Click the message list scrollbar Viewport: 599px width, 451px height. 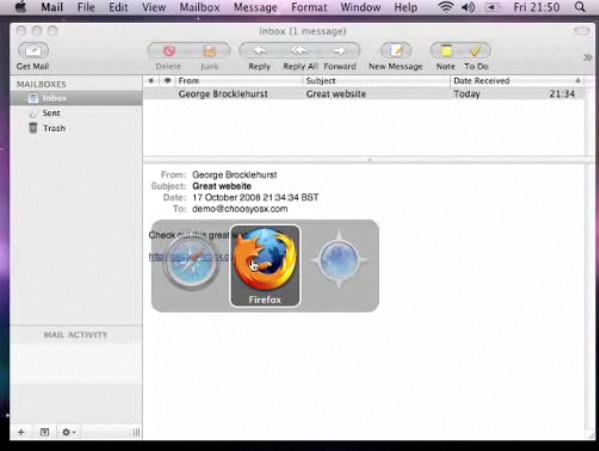(x=589, y=120)
